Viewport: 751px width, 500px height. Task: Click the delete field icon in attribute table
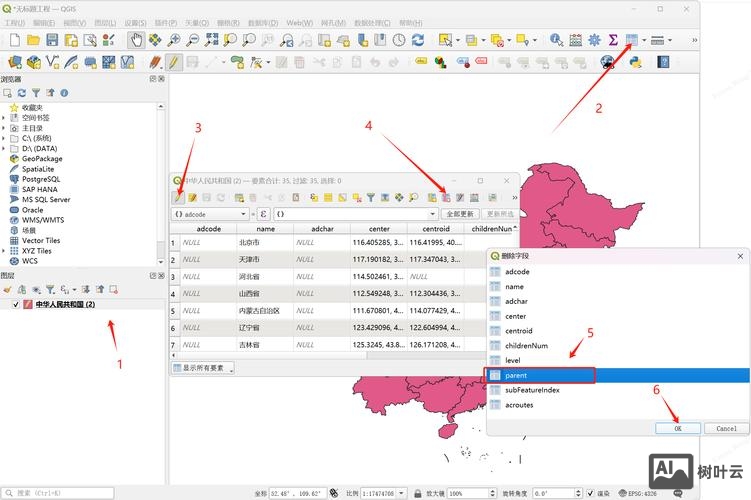point(446,198)
